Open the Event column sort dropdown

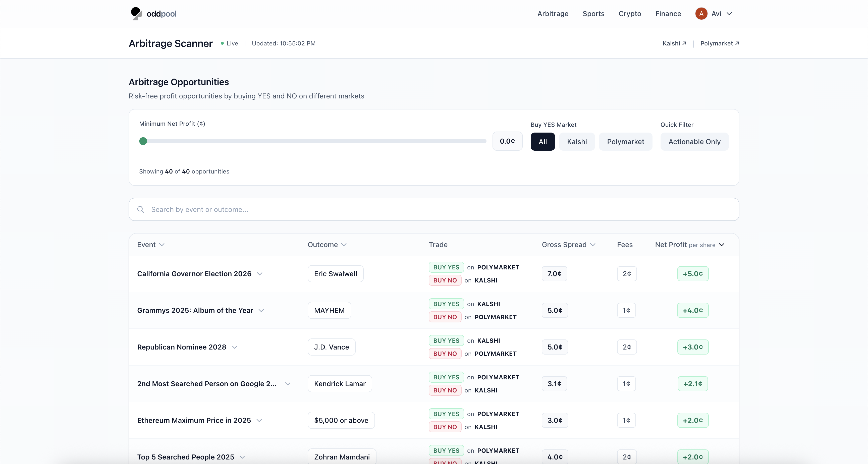(162, 245)
